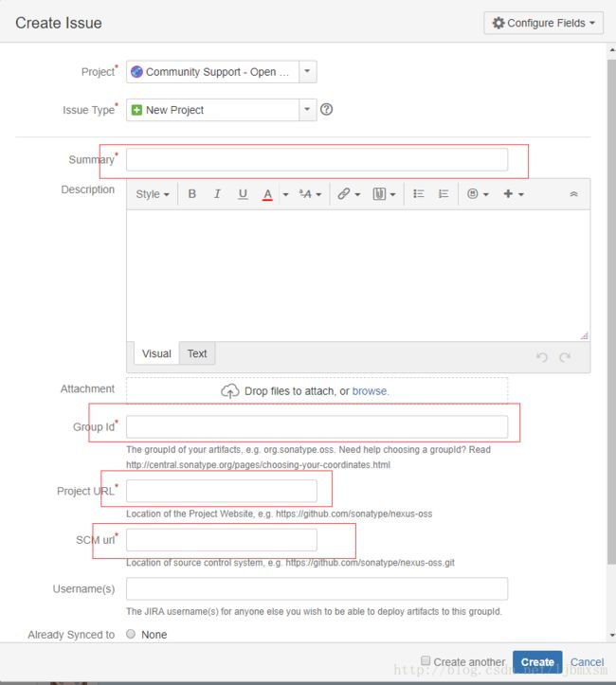Switch description editor to Visual tab
The width and height of the screenshot is (616, 685).
pyautogui.click(x=156, y=353)
